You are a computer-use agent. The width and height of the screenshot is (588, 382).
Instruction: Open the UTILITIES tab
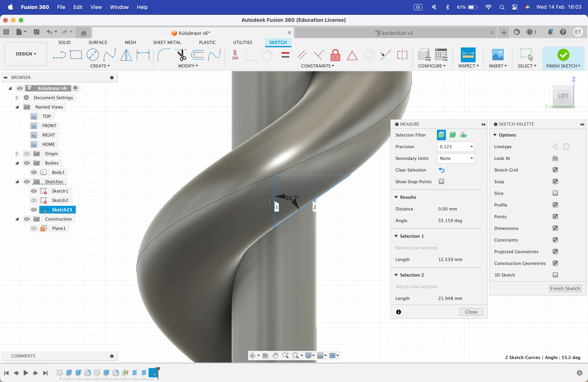click(x=243, y=43)
